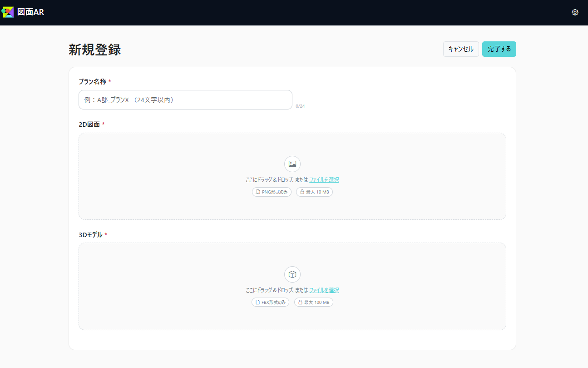Image resolution: width=588 pixels, height=368 pixels.
Task: Click the FBX形式のみ format badge
Action: click(x=270, y=303)
